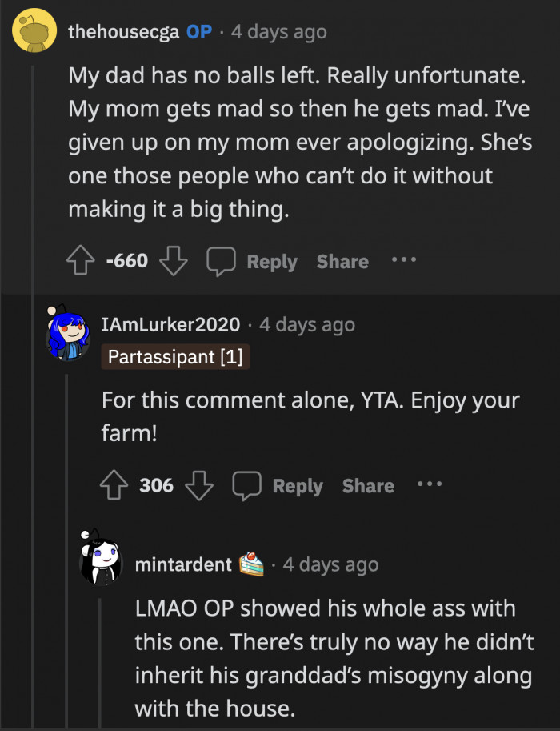The image size is (560, 731).
Task: Select the Partassipant [1] flair
Action: [x=174, y=356]
